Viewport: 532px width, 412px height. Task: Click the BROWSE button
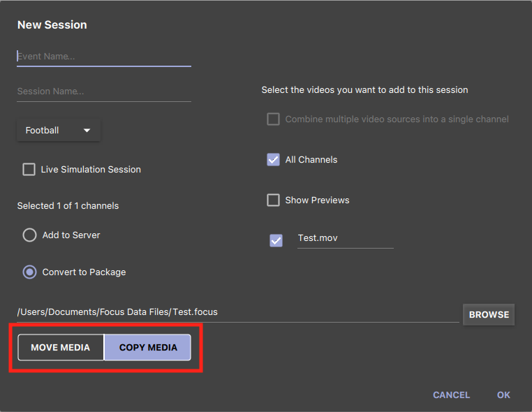tap(489, 315)
